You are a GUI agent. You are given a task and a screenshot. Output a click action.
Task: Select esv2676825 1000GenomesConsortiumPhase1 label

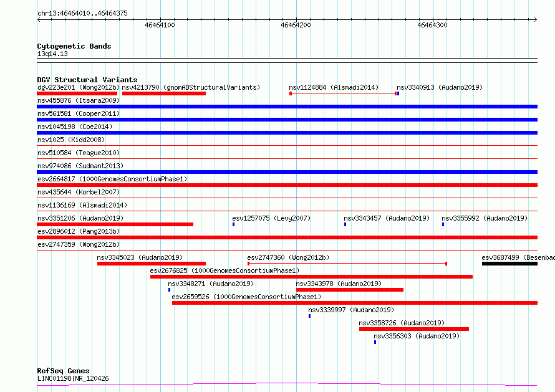click(224, 270)
